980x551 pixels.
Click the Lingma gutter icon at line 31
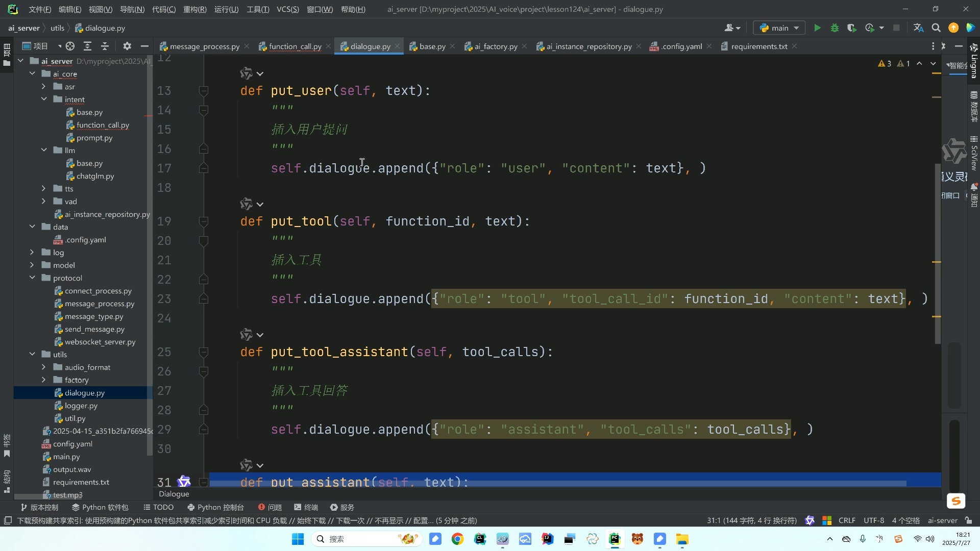click(x=184, y=481)
